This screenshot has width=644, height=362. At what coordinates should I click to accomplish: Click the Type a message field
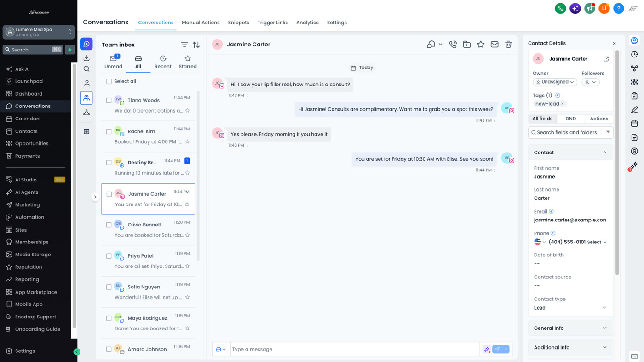(x=355, y=350)
